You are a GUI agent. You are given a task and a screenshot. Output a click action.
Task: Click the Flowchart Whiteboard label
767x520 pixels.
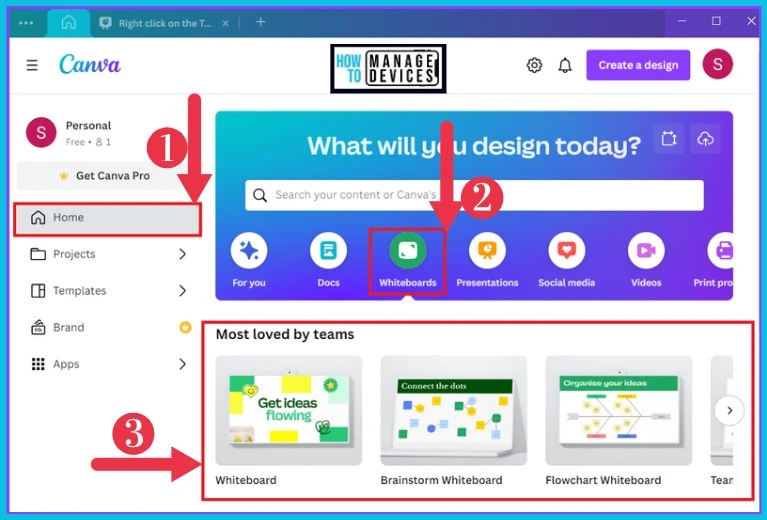pos(603,480)
